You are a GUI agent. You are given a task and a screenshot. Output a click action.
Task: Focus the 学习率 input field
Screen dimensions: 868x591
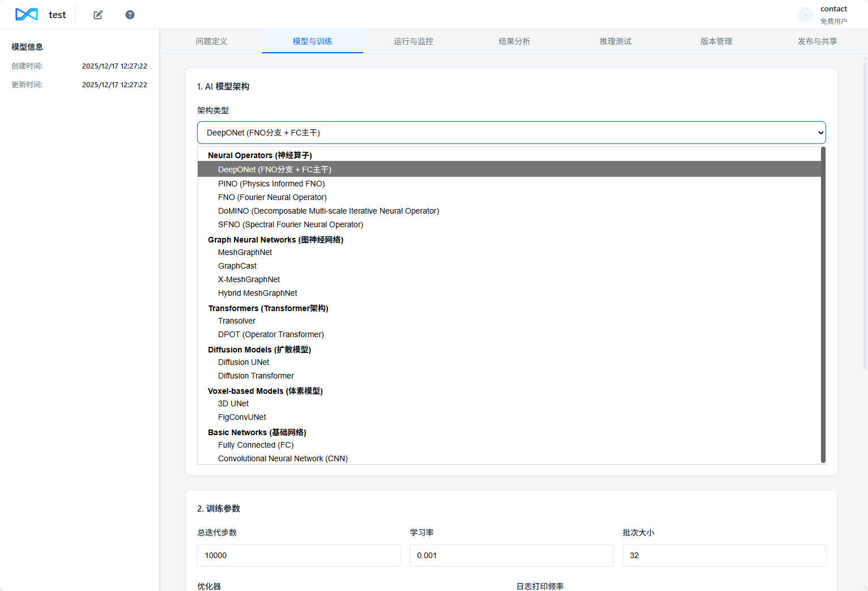point(511,555)
